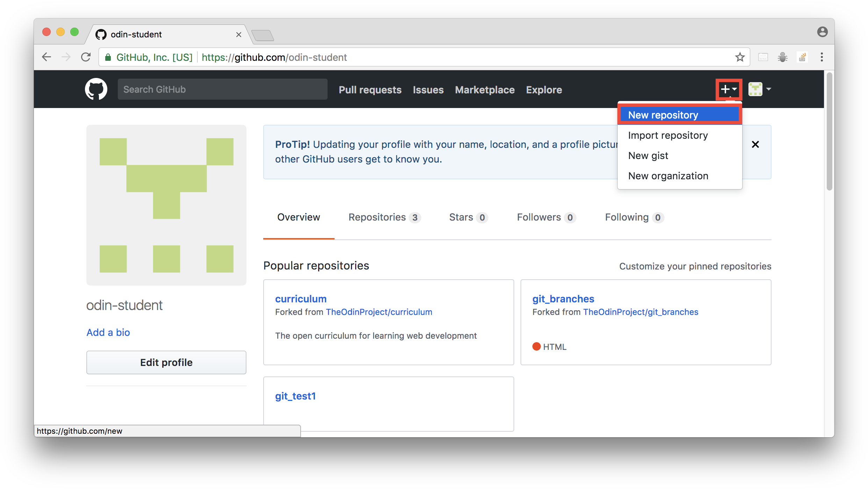This screenshot has height=489, width=868.
Task: Go to Marketplace in the header
Action: click(x=485, y=90)
